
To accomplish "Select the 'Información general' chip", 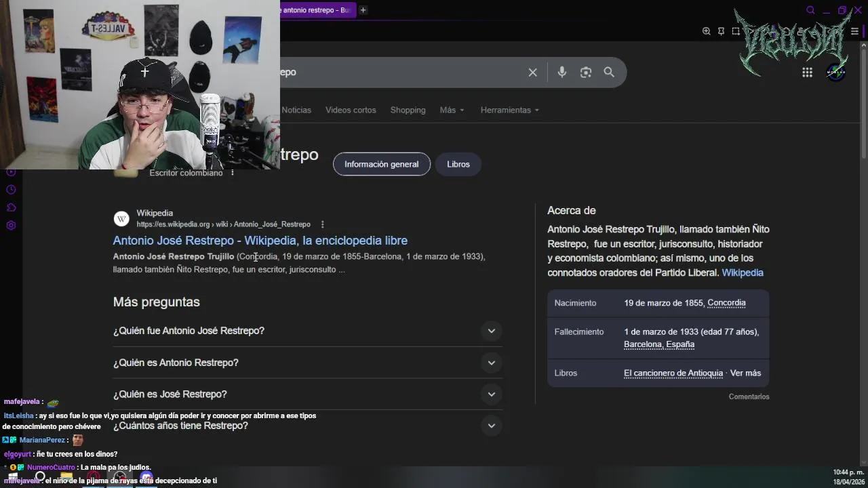I will coord(381,164).
